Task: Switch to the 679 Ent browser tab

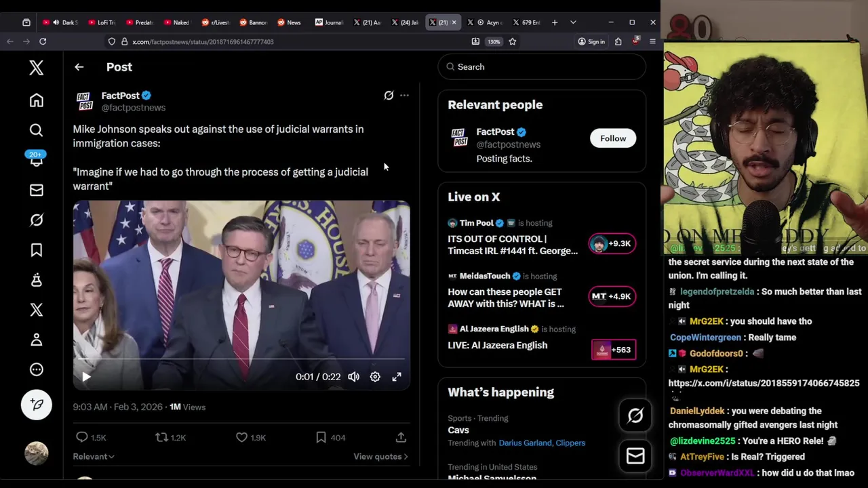Action: [x=527, y=22]
